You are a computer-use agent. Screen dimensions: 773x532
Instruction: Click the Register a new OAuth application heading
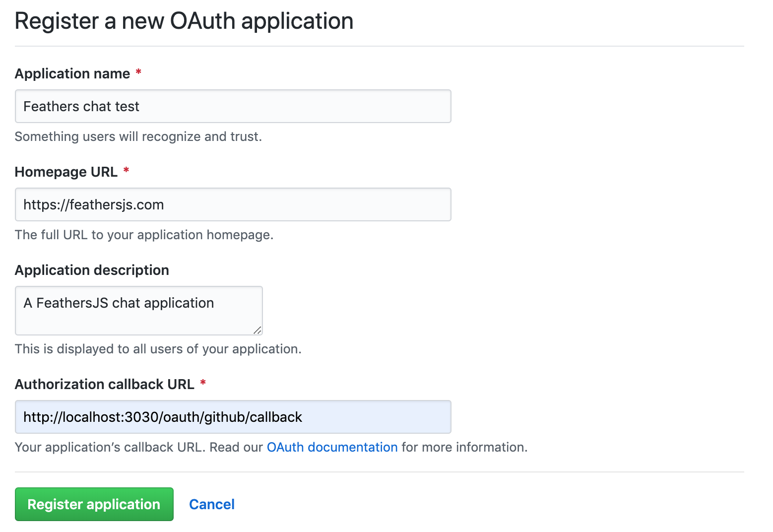coord(184,21)
